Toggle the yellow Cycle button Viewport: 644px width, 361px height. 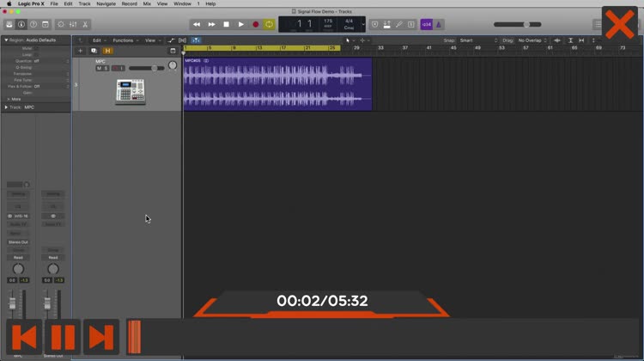(x=269, y=24)
